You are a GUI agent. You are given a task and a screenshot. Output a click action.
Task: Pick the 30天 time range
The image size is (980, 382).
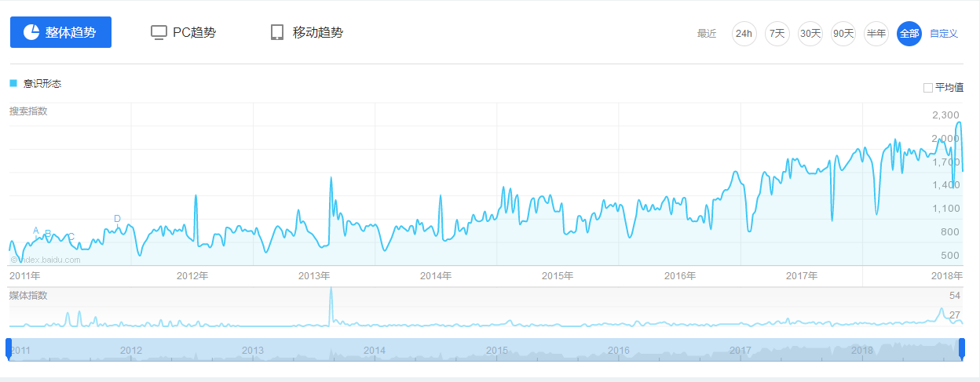tap(810, 34)
